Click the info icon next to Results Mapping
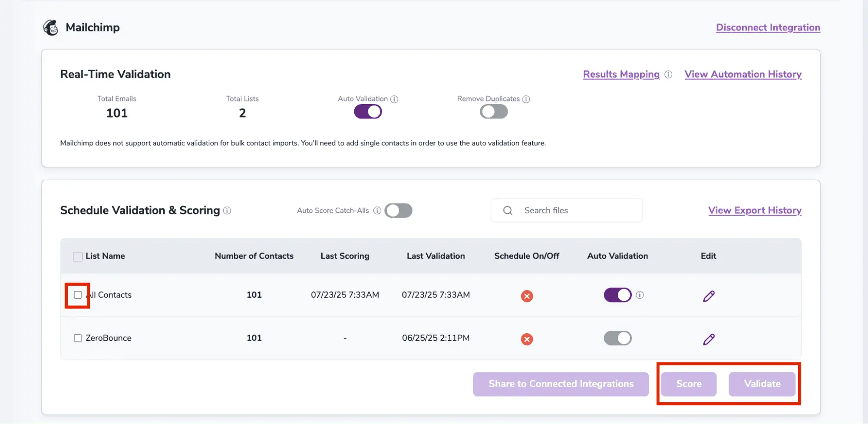868x424 pixels. 668,74
